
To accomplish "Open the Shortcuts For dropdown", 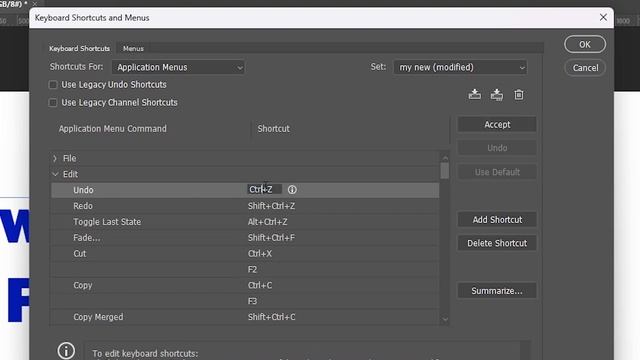I will tap(178, 67).
